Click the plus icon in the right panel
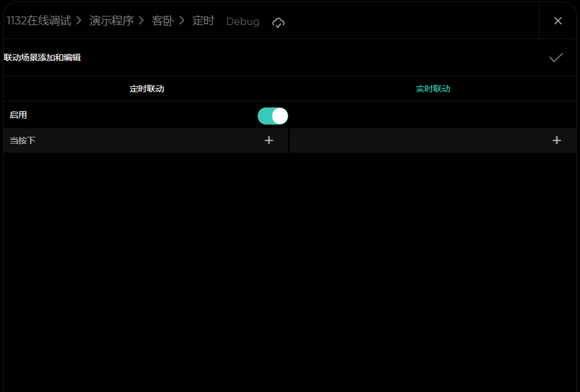 (x=556, y=140)
